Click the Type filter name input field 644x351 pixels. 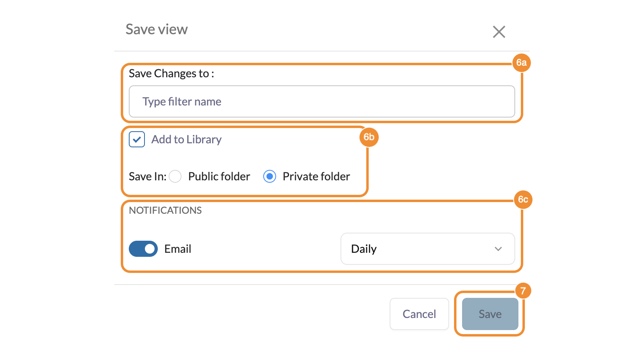321,101
